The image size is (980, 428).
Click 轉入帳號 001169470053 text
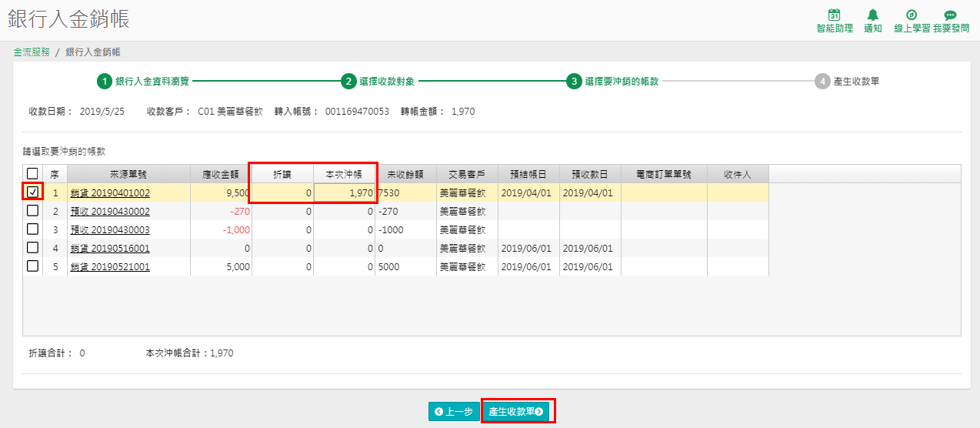tap(332, 112)
